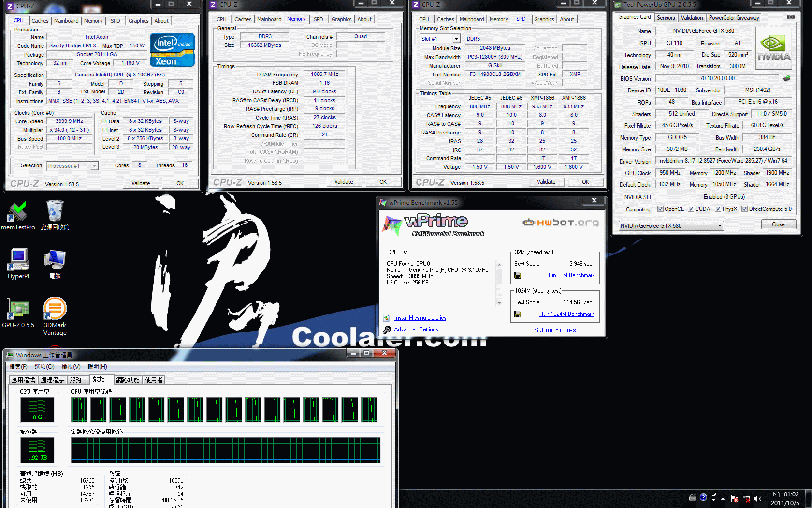Click the Intel Xeon logo in CPU-Z
The width and height of the screenshot is (812, 508).
pyautogui.click(x=173, y=49)
